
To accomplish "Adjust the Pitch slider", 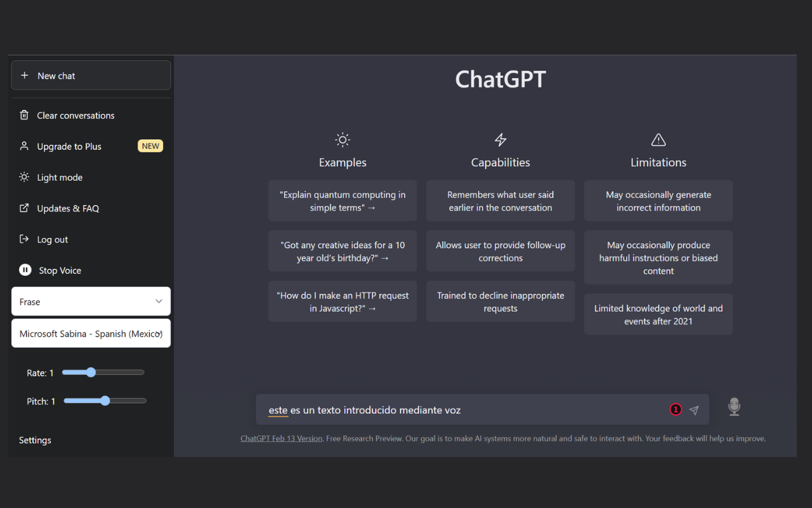I will click(x=105, y=401).
